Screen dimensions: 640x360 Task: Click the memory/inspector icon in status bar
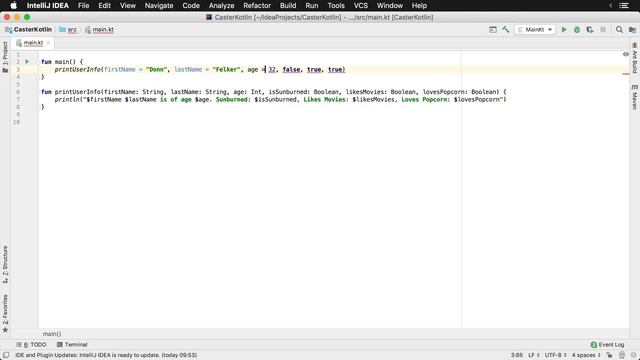click(622, 355)
